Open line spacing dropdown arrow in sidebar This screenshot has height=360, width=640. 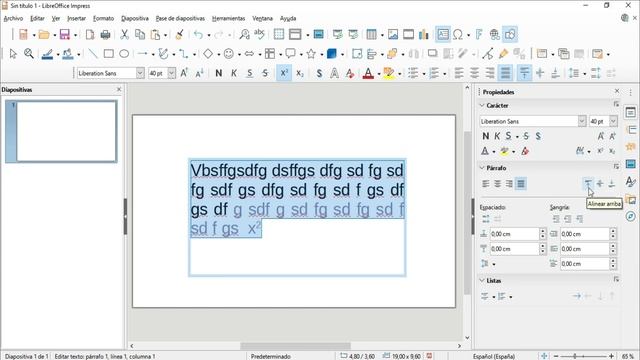[494, 264]
